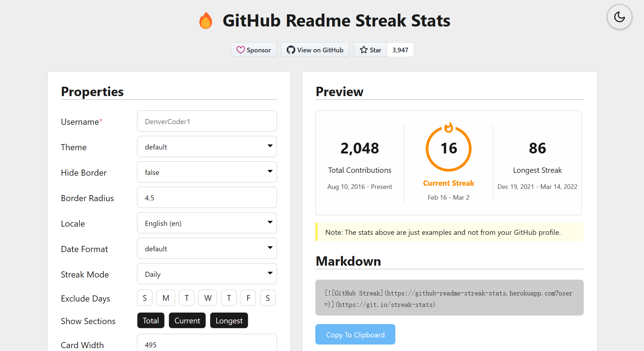Click the date range Feb 16 - Mar 2
This screenshot has width=644, height=351.
(x=448, y=198)
